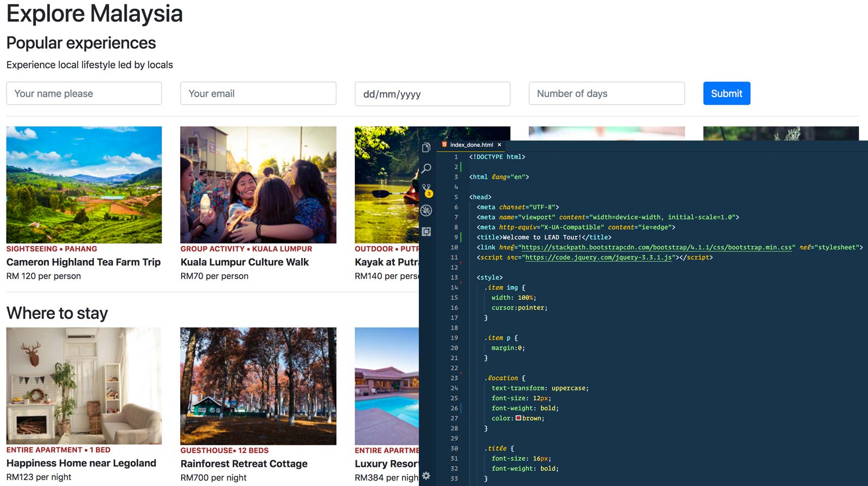
Task: Focus the 'Your name please' field
Action: pos(84,93)
